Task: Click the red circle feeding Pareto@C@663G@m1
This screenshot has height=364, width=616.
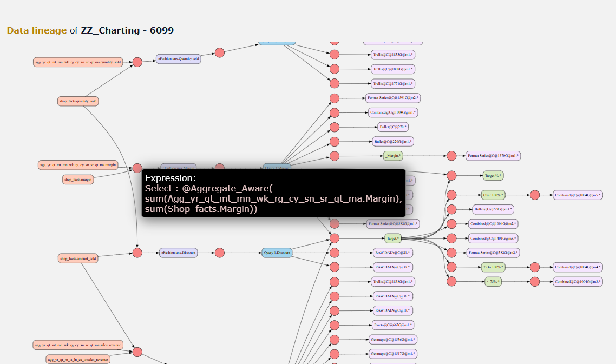Action: [x=335, y=325]
